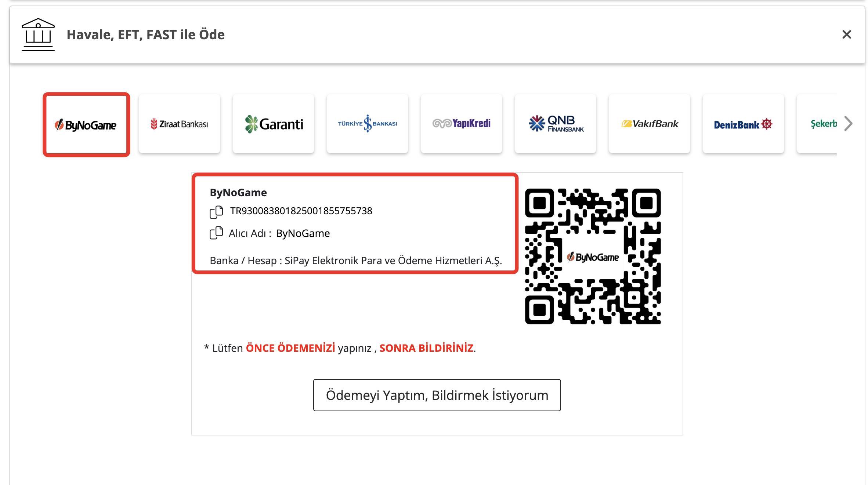The width and height of the screenshot is (868, 485).
Task: Expand more banks with the right arrow
Action: click(849, 123)
